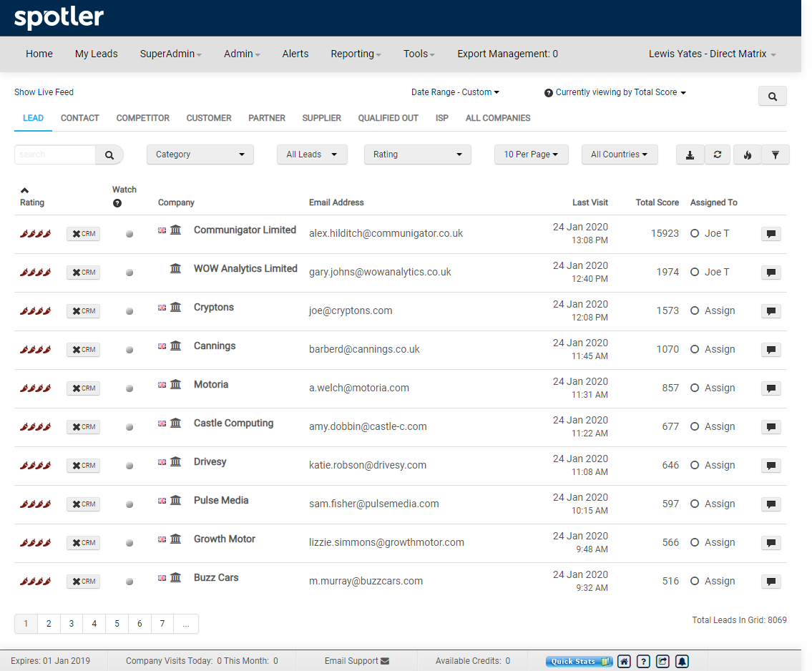Open the Quick Stats button
This screenshot has height=671, width=812.
[x=579, y=661]
